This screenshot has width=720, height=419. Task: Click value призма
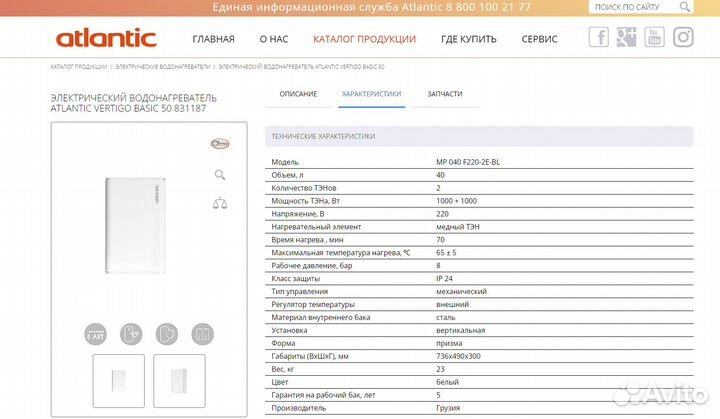(x=449, y=343)
